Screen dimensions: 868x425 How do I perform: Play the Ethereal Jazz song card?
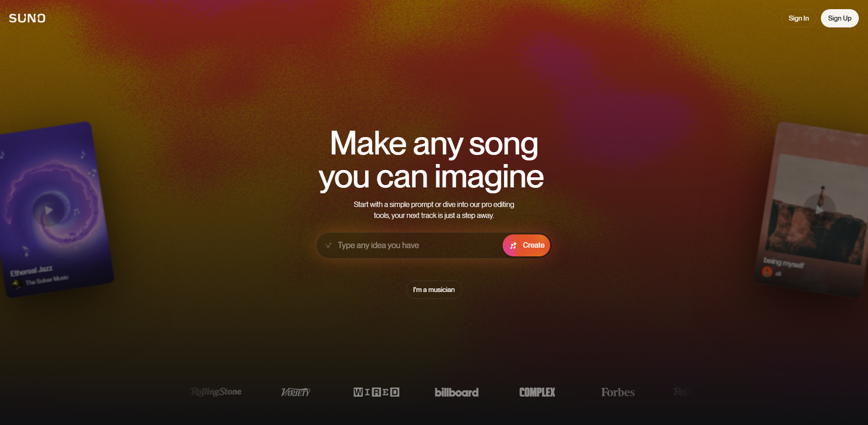pos(48,210)
